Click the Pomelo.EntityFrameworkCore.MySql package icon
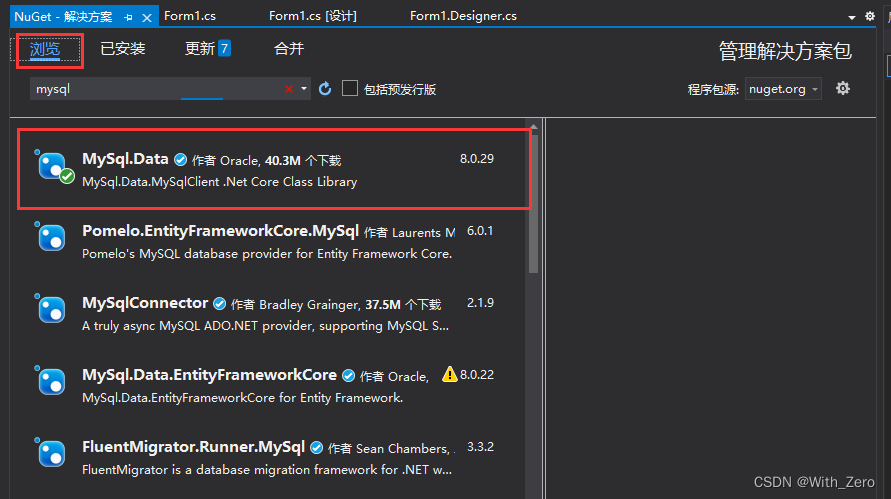The width and height of the screenshot is (891, 499). 51,237
